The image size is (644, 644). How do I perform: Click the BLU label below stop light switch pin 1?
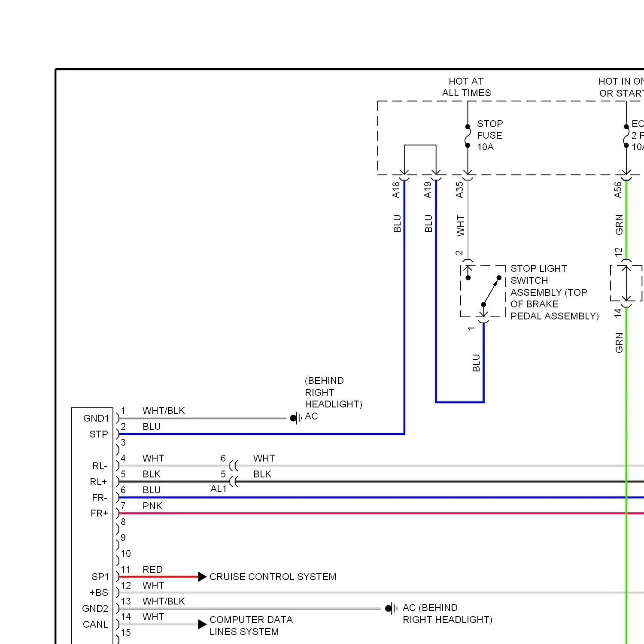click(x=476, y=363)
